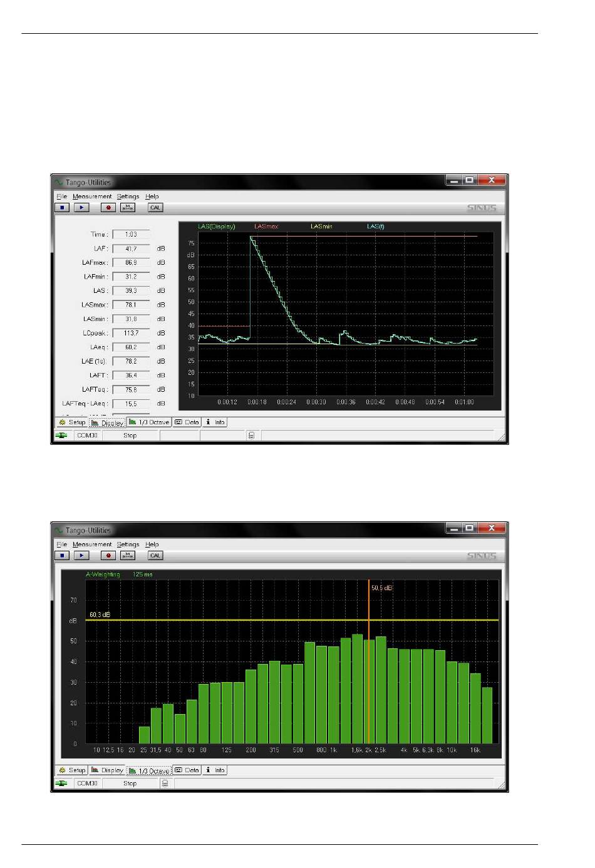
Task: Click the LAS value field showing 39,3
Action: pos(131,291)
